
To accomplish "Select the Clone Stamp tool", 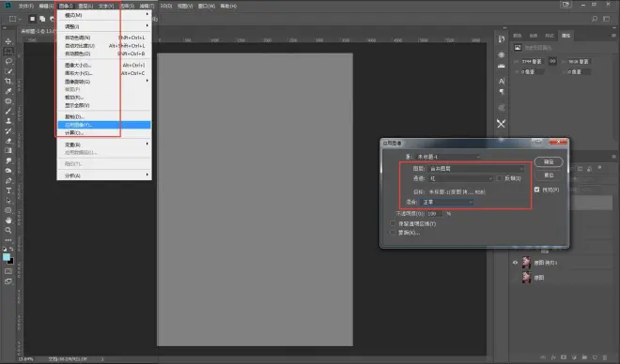I will click(x=8, y=121).
